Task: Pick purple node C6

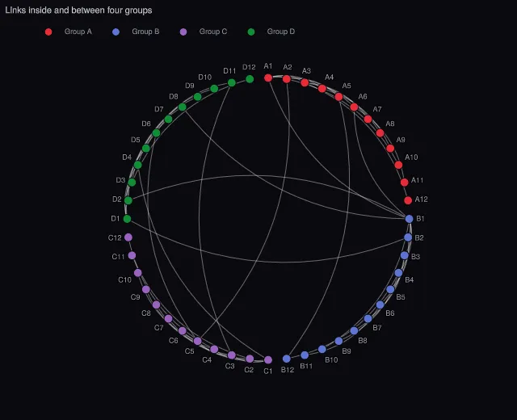Action: [x=182, y=330]
